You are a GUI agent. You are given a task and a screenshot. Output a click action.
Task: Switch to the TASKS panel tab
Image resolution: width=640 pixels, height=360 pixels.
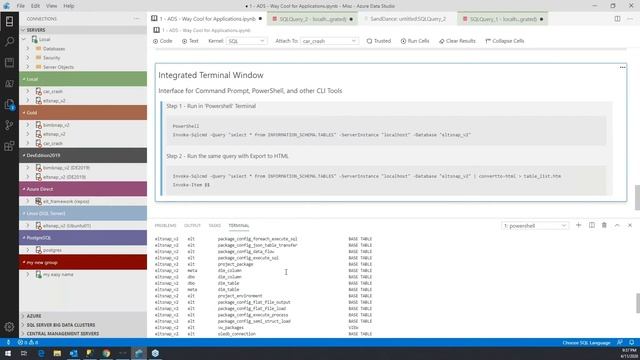pyautogui.click(x=215, y=225)
